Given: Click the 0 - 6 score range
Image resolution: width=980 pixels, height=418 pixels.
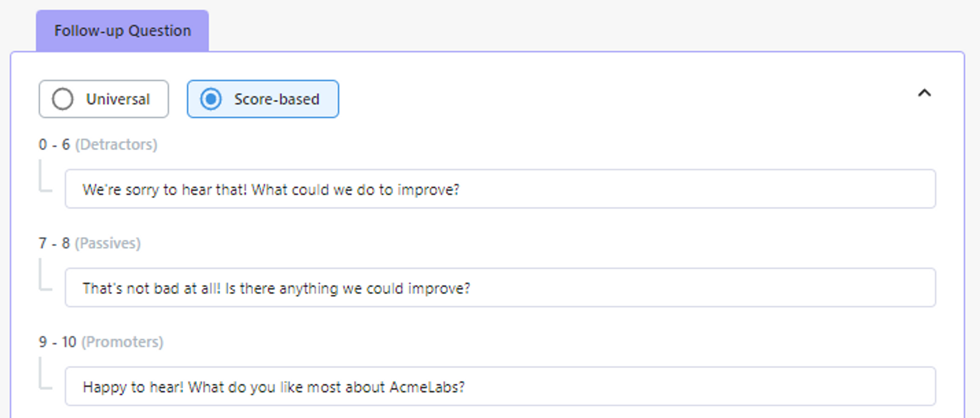Looking at the screenshot, I should (54, 145).
